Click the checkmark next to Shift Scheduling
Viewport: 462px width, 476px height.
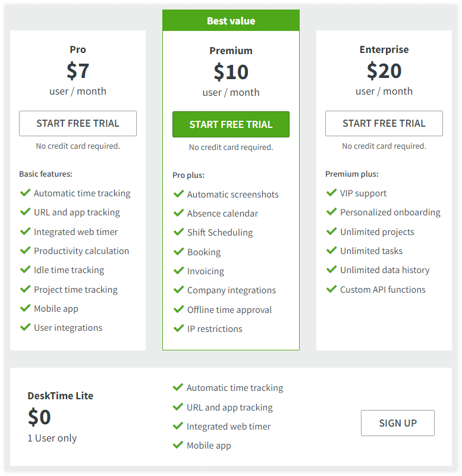click(x=178, y=232)
